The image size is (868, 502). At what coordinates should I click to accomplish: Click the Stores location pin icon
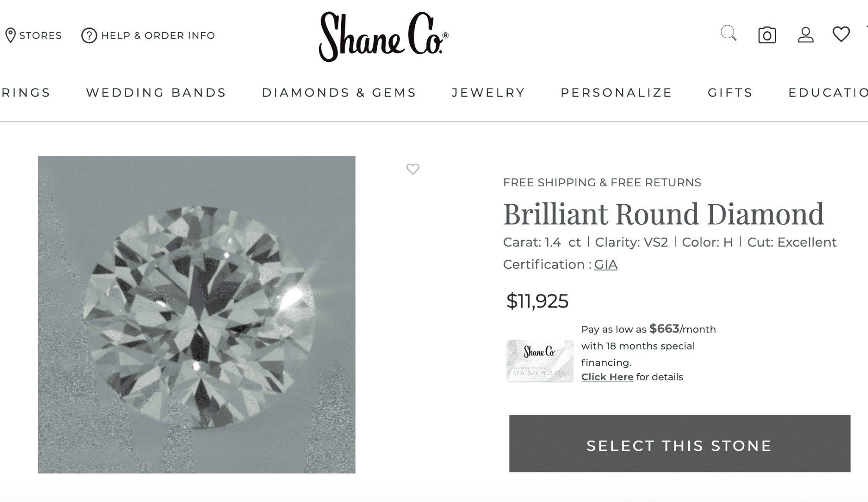tap(11, 36)
